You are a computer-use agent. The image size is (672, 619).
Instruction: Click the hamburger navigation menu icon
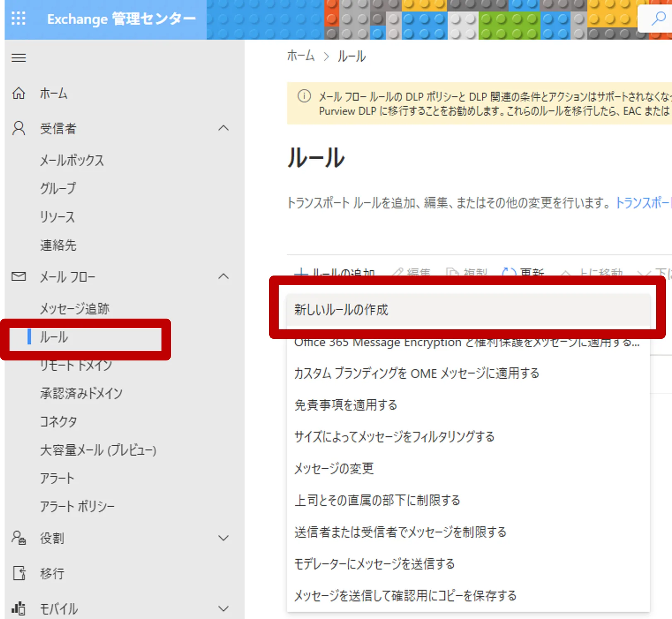[x=19, y=58]
